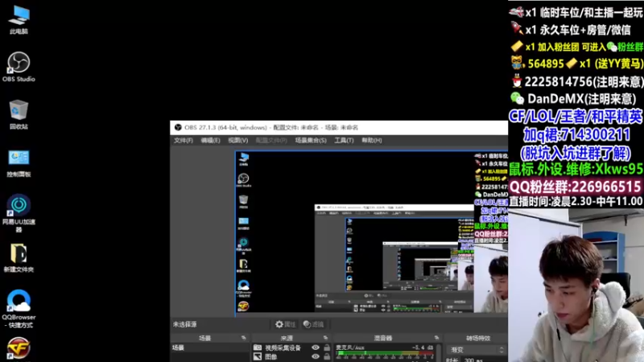Select the 视频采集设备 source row
The height and width of the screenshot is (362, 644).
[291, 348]
